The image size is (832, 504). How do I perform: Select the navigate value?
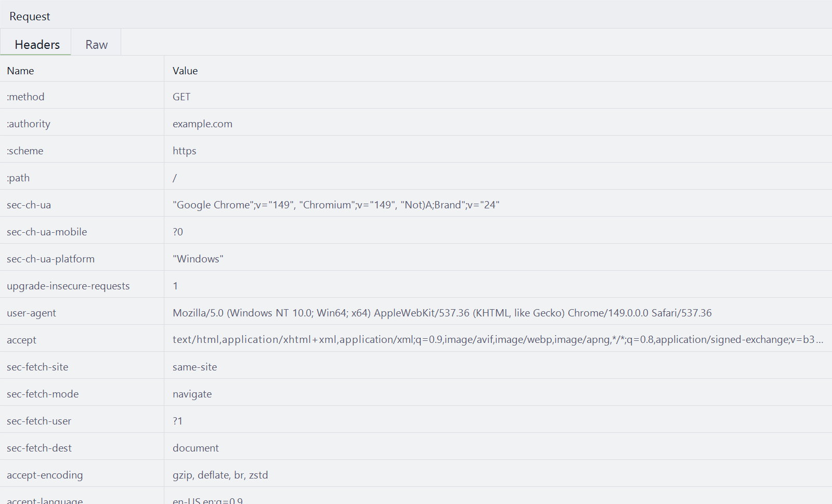point(192,394)
